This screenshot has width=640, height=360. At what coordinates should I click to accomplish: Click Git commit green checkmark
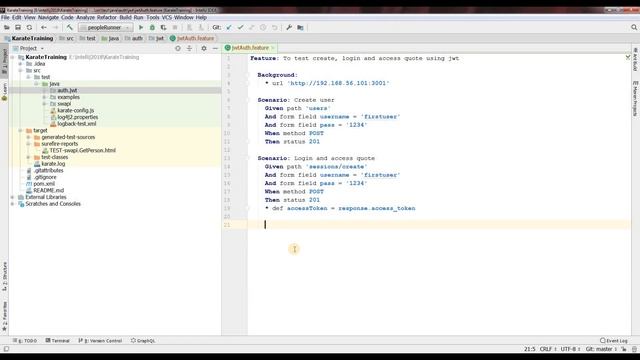click(x=240, y=27)
